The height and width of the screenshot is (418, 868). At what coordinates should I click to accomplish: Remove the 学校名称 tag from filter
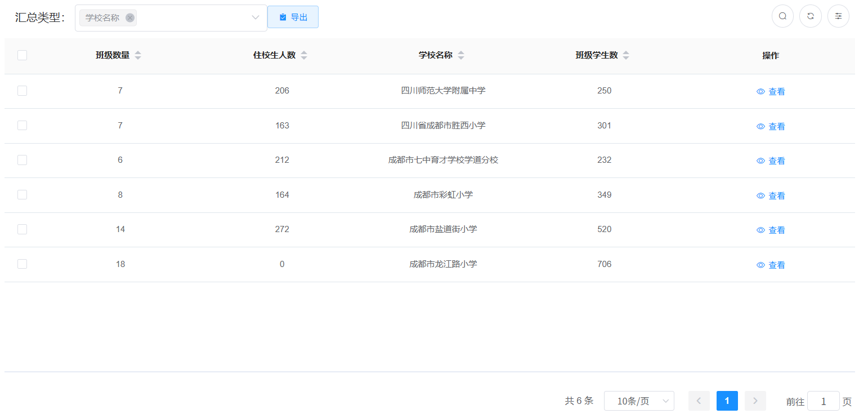pyautogui.click(x=130, y=18)
